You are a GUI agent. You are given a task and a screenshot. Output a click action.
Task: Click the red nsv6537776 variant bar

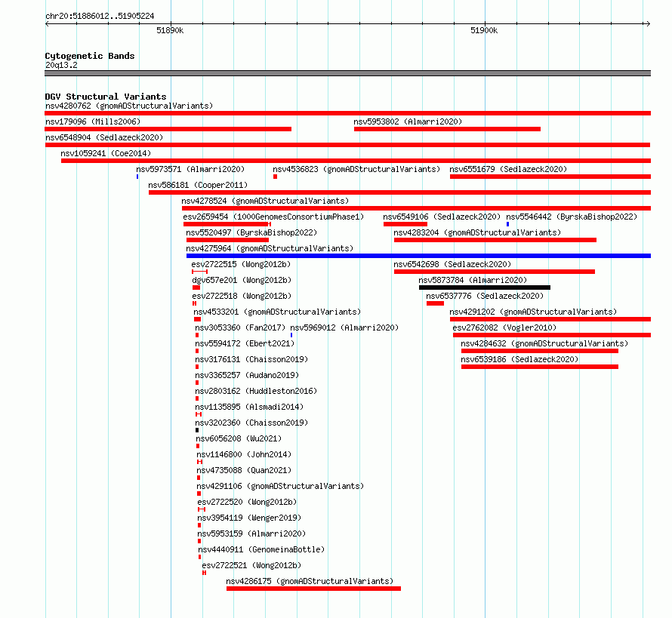click(x=436, y=303)
